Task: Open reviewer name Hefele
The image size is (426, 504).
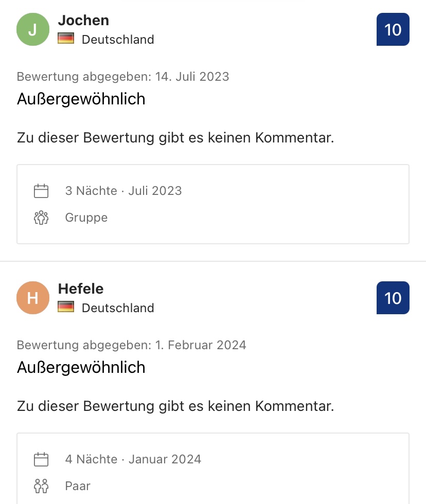Action: click(x=81, y=289)
